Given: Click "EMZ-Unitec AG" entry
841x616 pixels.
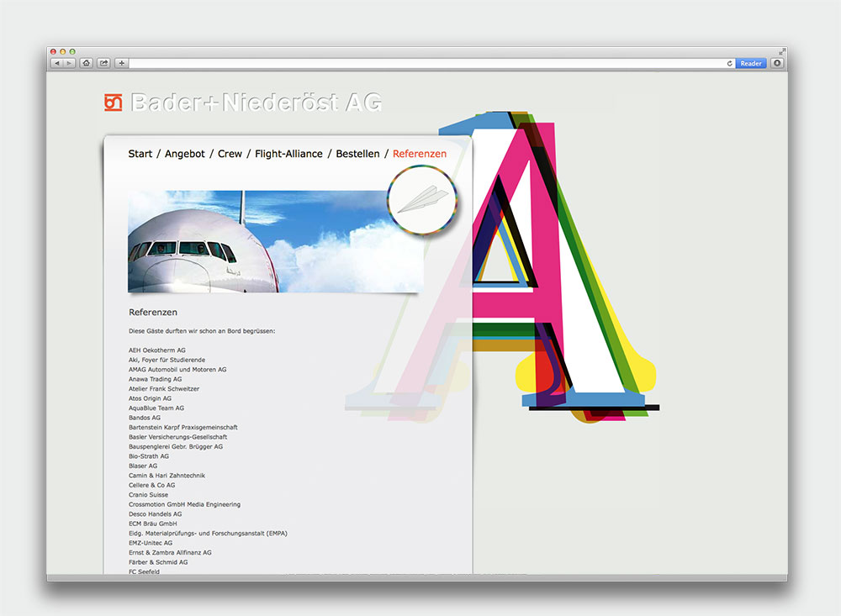Looking at the screenshot, I should click(x=151, y=543).
